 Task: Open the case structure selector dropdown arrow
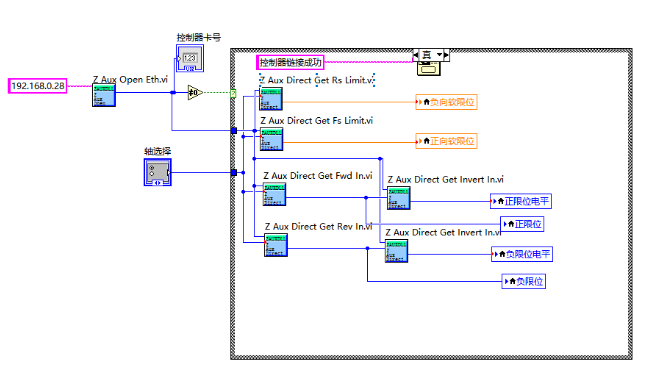(x=439, y=55)
